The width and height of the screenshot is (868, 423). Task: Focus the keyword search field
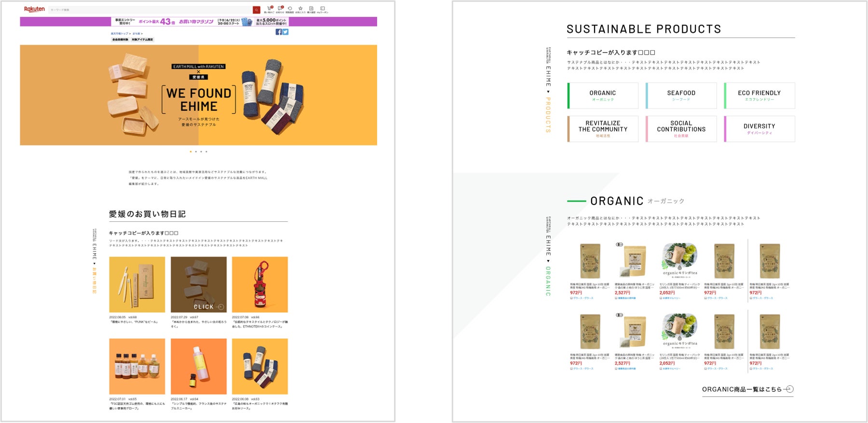click(x=150, y=10)
